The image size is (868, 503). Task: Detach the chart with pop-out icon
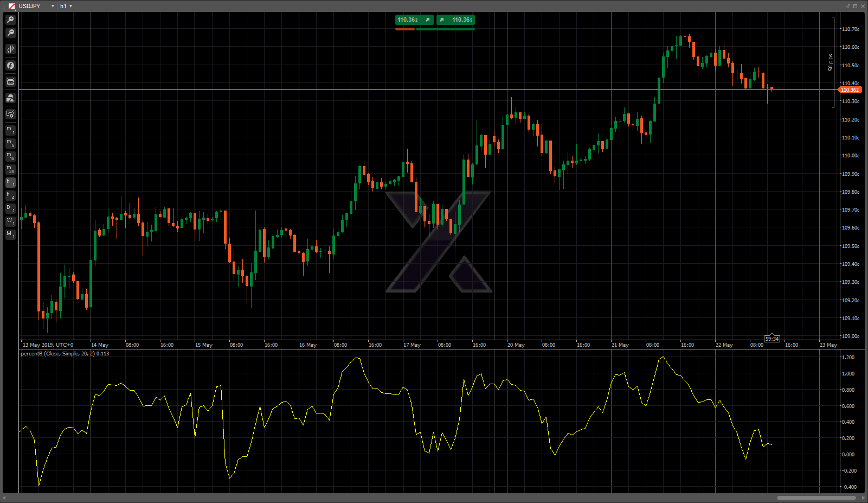point(847,6)
